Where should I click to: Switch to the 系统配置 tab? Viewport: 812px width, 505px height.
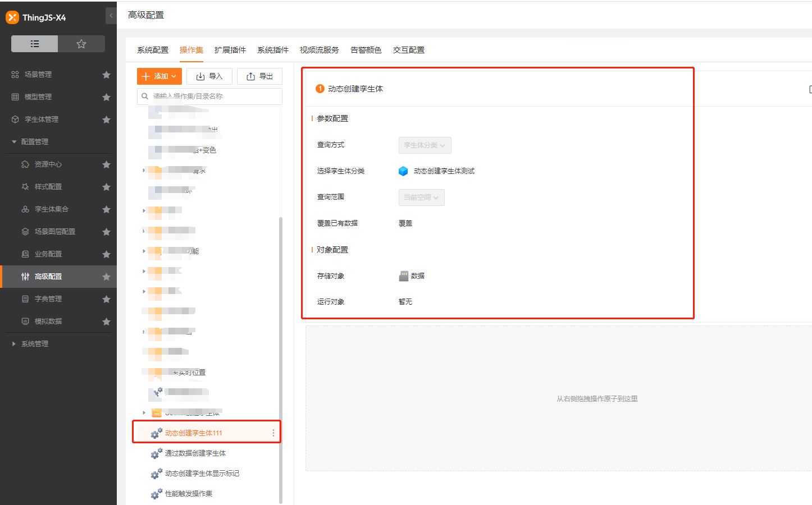(153, 50)
